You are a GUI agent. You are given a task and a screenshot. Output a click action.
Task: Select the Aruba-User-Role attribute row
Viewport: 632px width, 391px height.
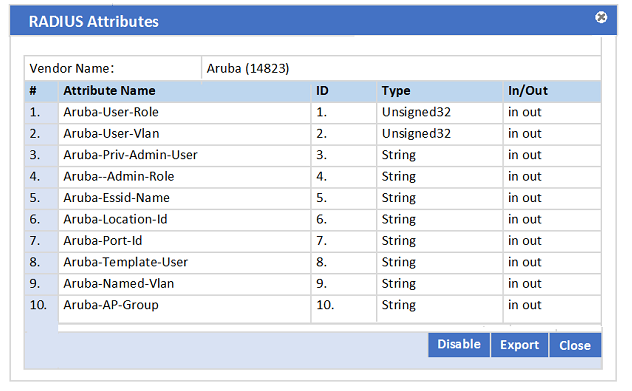313,112
